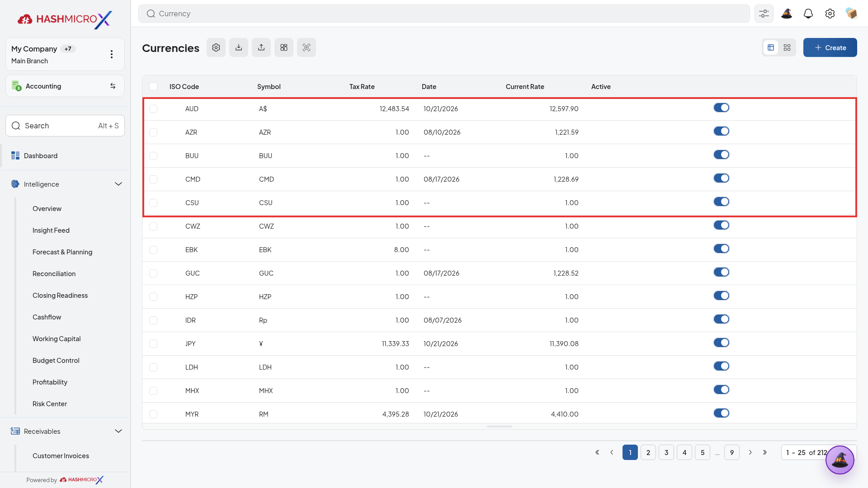
Task: Click the Accounting module switch icon
Action: pyautogui.click(x=113, y=86)
